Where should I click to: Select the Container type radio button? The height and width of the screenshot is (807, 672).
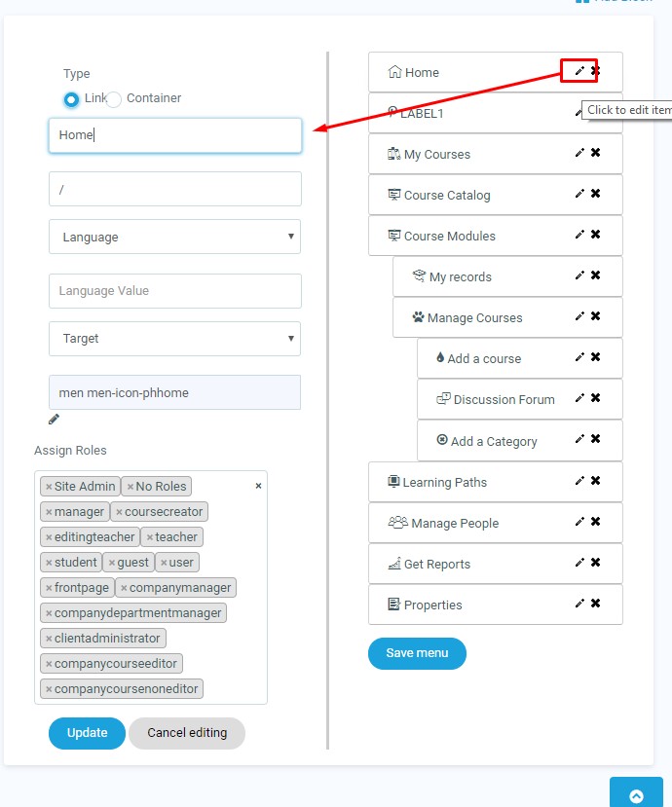click(x=114, y=99)
